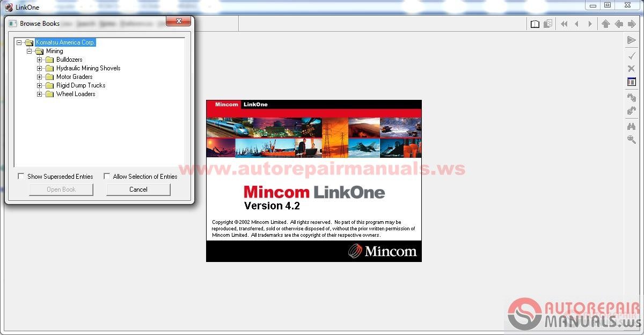This screenshot has height=335, width=644.
Task: Expand the Motor Graders node
Action: pyautogui.click(x=39, y=77)
